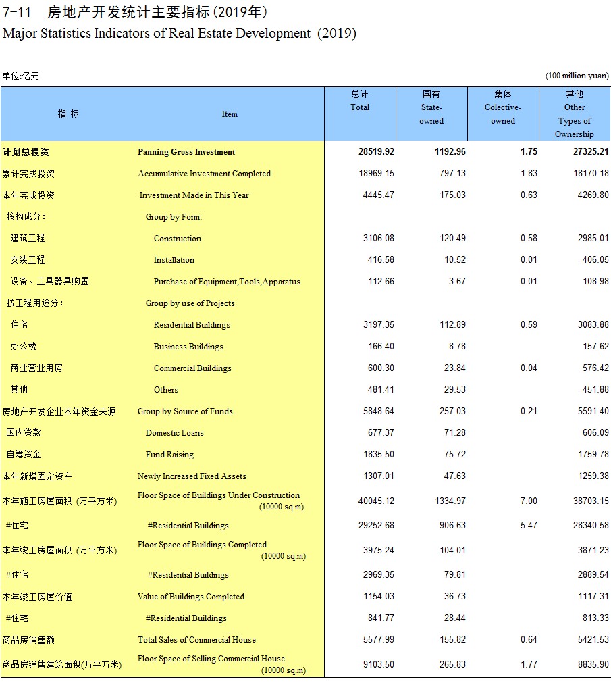Select other-ownership value 8835.90
The height and width of the screenshot is (700, 611).
pos(593,665)
